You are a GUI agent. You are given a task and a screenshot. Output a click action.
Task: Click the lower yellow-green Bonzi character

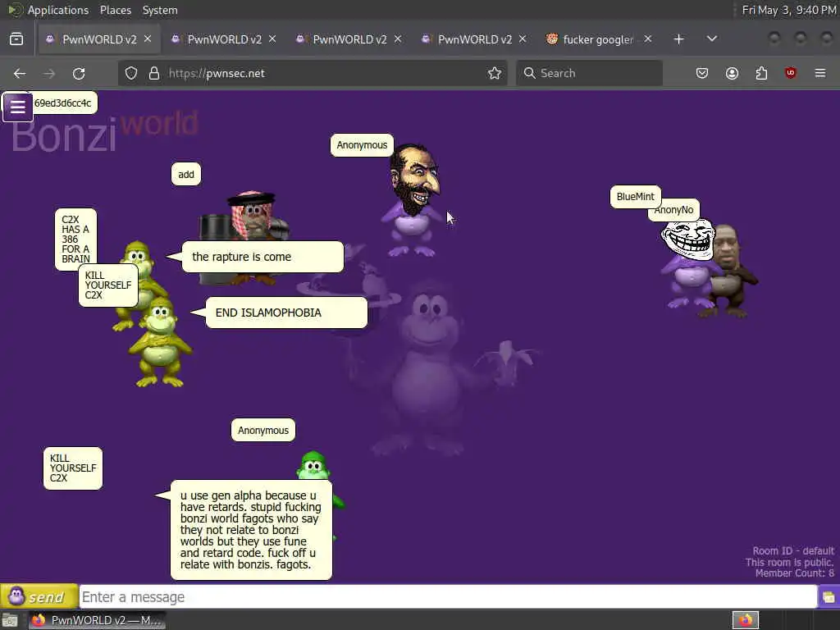(159, 343)
